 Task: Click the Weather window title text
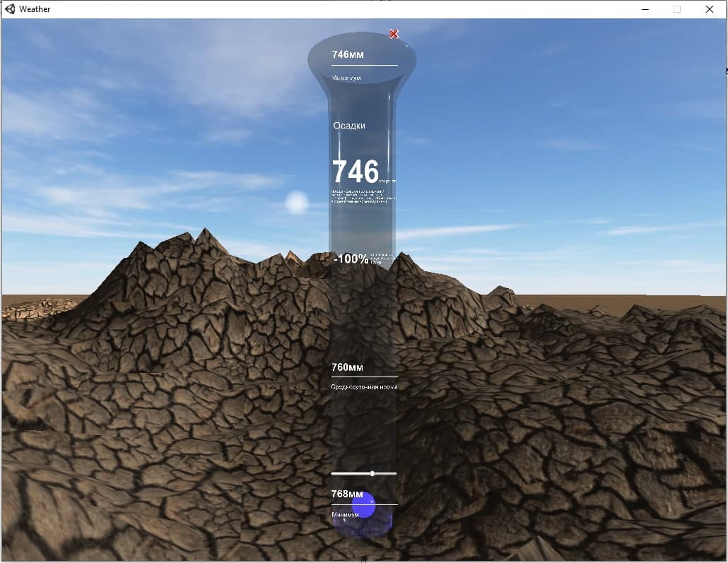[x=35, y=9]
